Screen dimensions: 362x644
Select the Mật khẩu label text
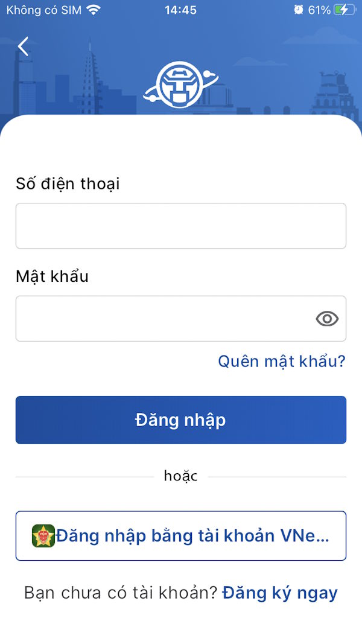pyautogui.click(x=52, y=276)
